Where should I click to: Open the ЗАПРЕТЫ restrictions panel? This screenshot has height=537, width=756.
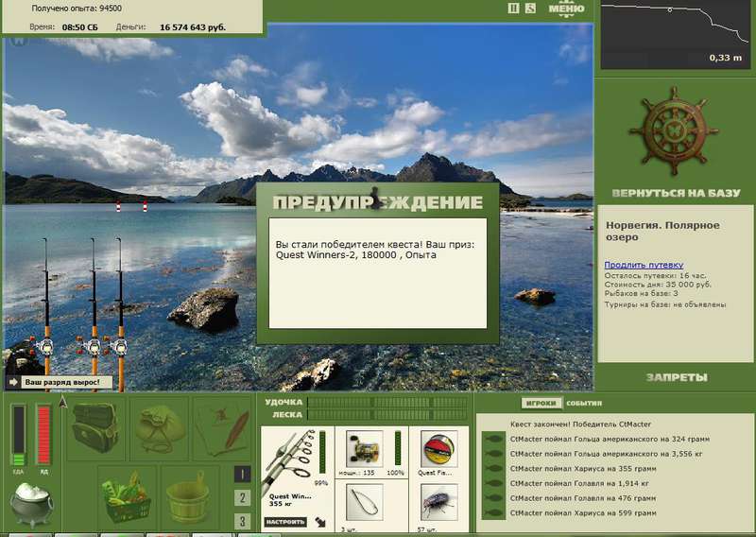coord(677,377)
